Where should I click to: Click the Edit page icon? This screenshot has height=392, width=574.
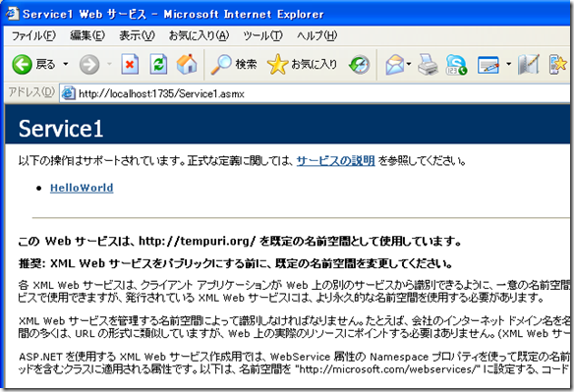488,65
